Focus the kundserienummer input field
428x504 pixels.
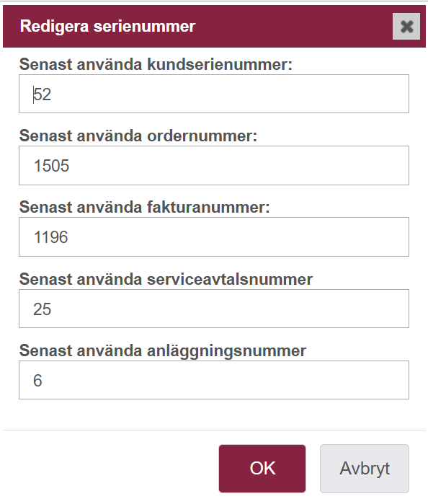tap(214, 94)
